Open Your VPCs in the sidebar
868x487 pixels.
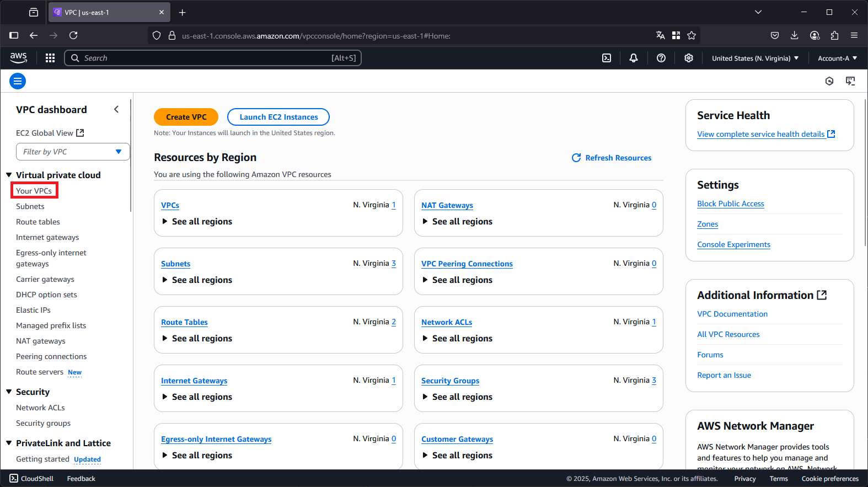click(x=34, y=191)
